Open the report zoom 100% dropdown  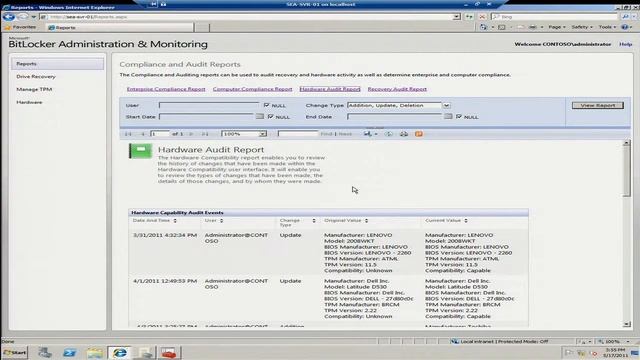coord(262,134)
